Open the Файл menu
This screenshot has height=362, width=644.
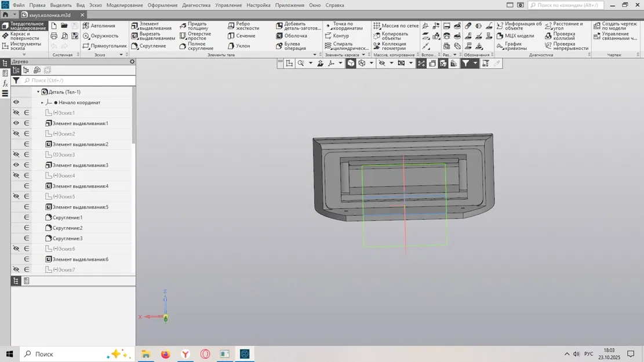point(19,5)
